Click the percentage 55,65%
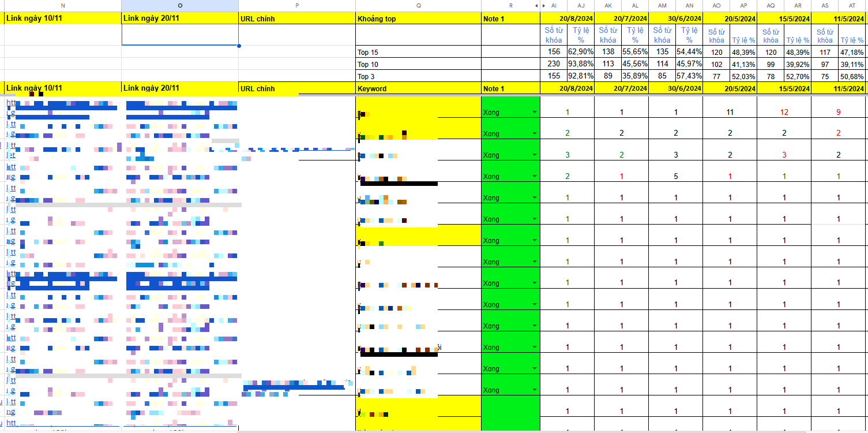Image resolution: width=868 pixels, height=433 pixels. 635,52
